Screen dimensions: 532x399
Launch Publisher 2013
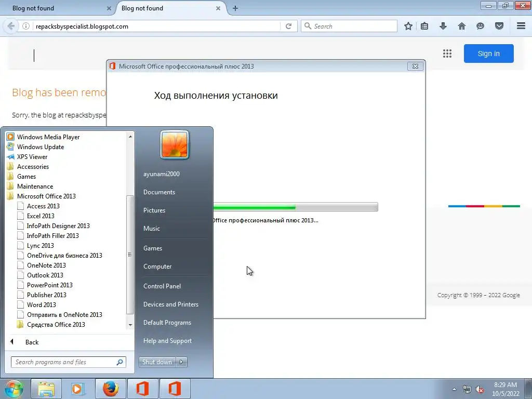(46, 295)
